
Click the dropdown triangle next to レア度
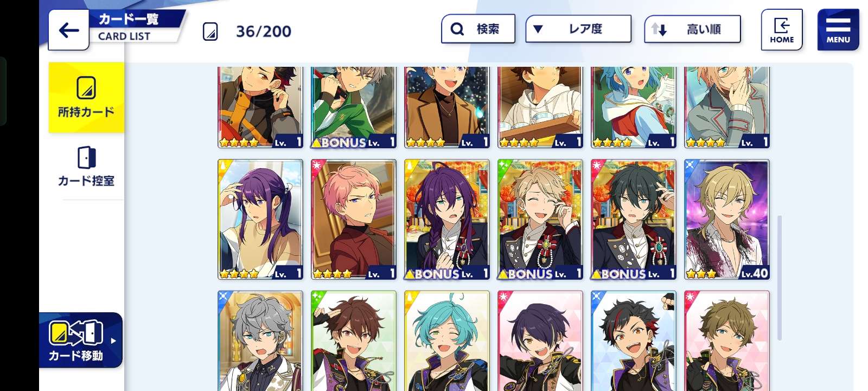pyautogui.click(x=538, y=29)
